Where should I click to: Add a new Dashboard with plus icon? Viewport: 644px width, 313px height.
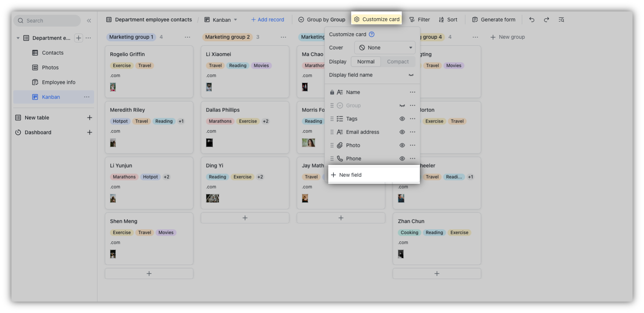pyautogui.click(x=89, y=133)
